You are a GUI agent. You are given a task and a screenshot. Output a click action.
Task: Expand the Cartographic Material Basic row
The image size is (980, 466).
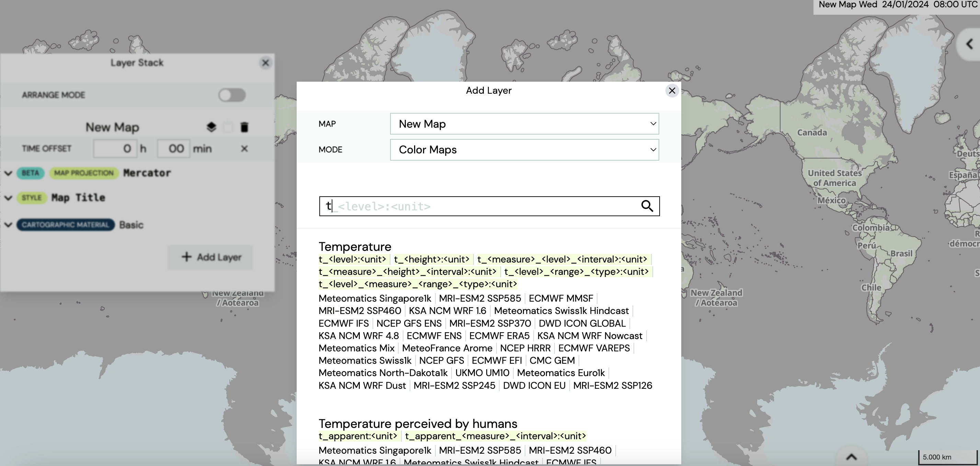pos(8,225)
